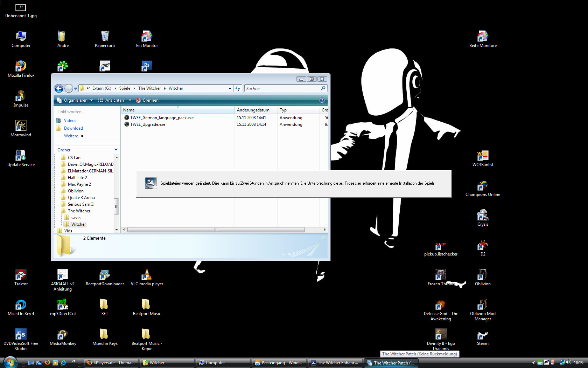Click the horizontal scrollbar in the file list
Screen dimensions: 588x368
pos(216,230)
